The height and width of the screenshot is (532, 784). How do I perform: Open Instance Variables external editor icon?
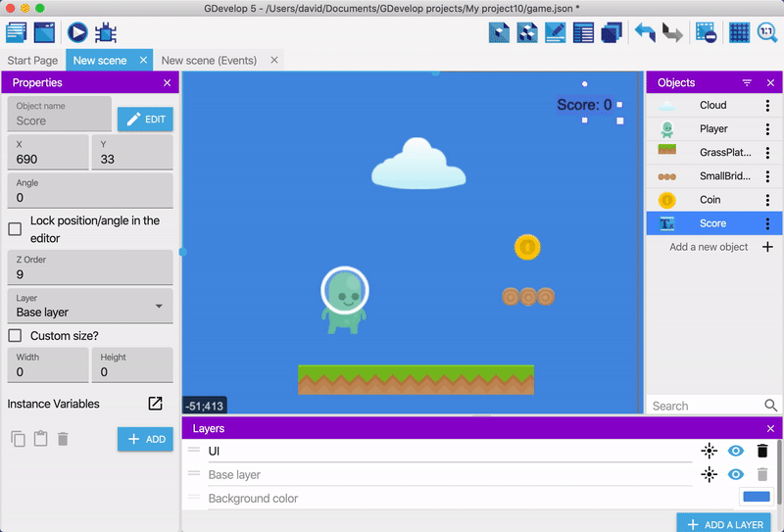pyautogui.click(x=155, y=404)
